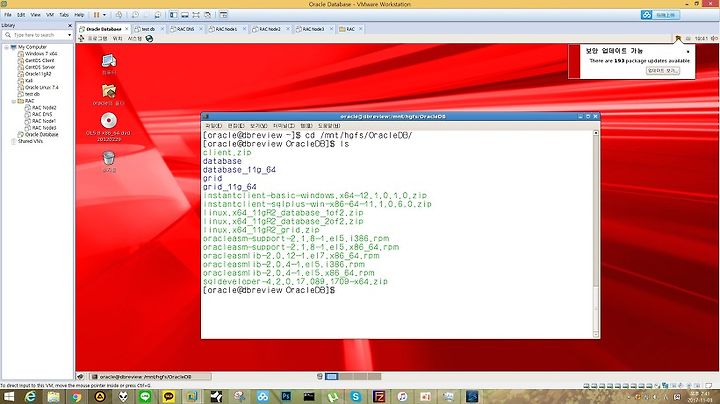Select RAC DNS in the library tree
The width and height of the screenshot is (720, 404).
[42, 114]
